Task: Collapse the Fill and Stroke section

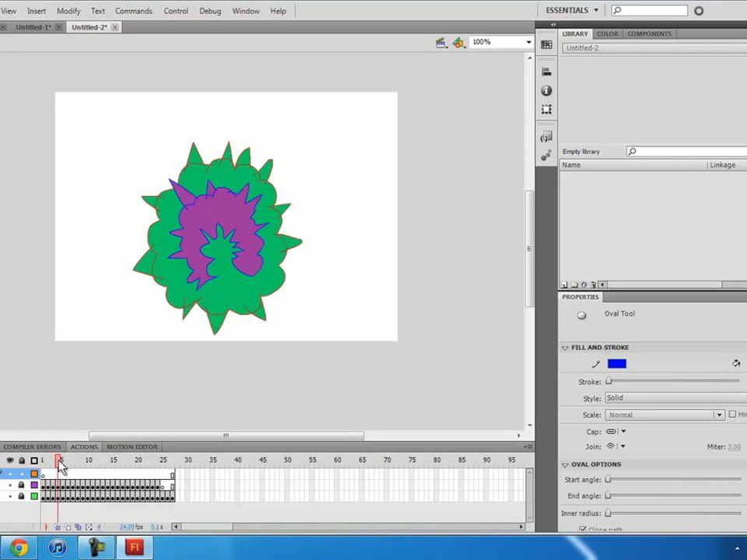Action: 566,348
